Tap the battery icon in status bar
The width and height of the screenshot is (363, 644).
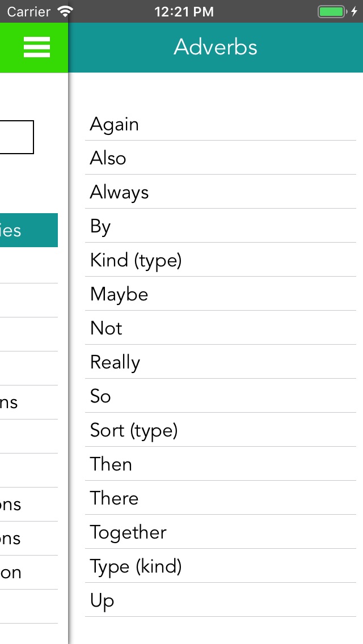point(332,11)
